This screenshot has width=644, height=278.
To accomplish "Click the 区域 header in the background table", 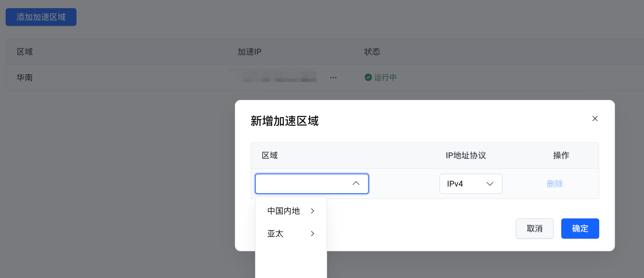I will [x=25, y=52].
